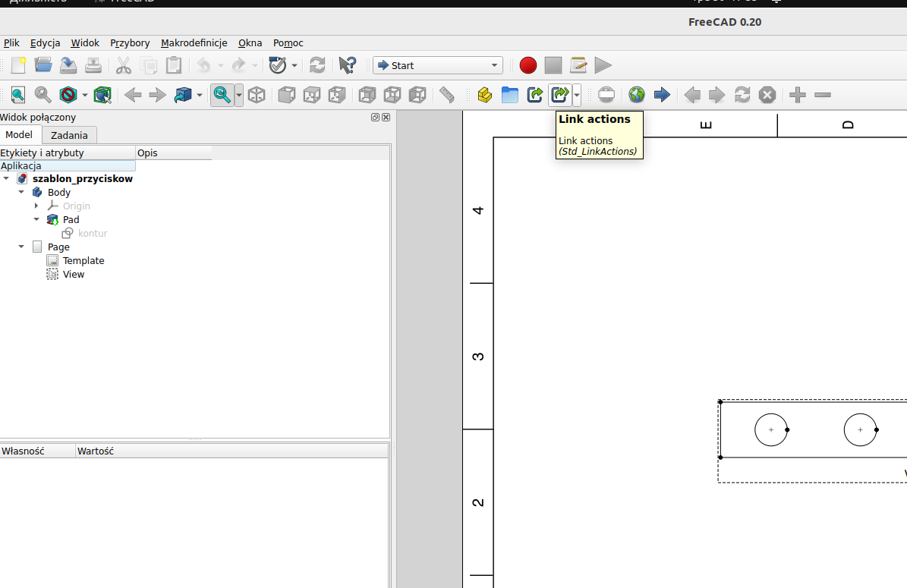The height and width of the screenshot is (588, 907).
Task: Execute the active macro
Action: coord(603,65)
